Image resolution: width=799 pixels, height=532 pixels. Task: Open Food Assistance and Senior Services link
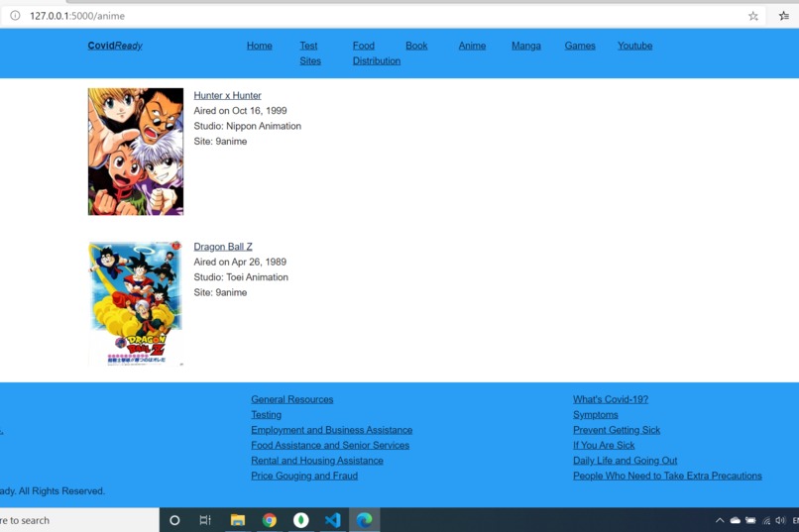click(330, 445)
